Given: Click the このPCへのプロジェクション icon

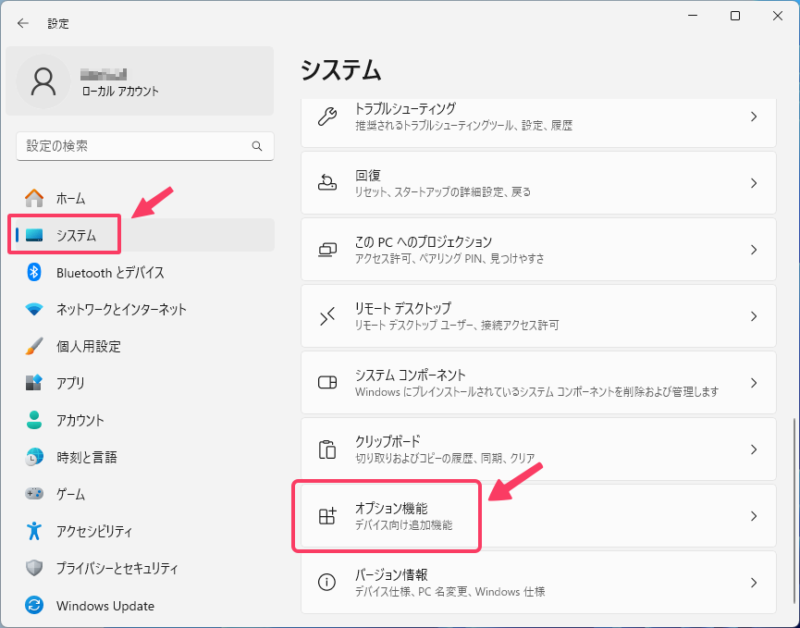Looking at the screenshot, I should [327, 249].
